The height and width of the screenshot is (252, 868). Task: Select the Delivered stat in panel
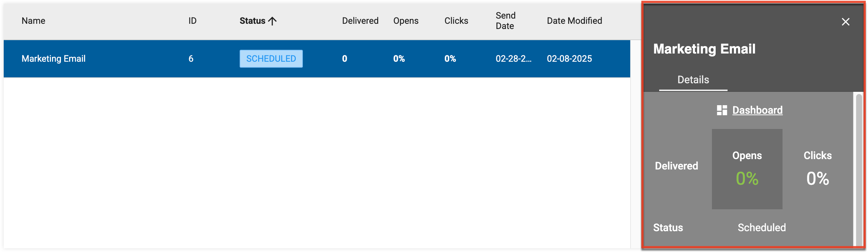[676, 166]
